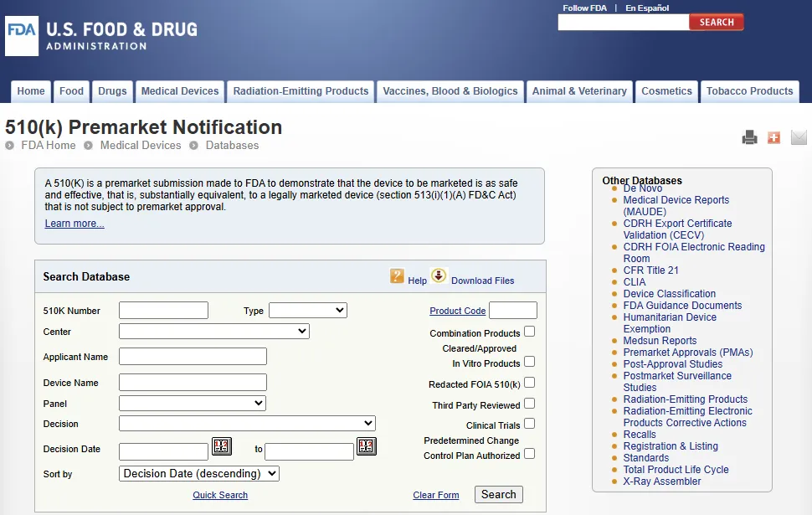Open X-Ray Assembler link

(x=662, y=482)
